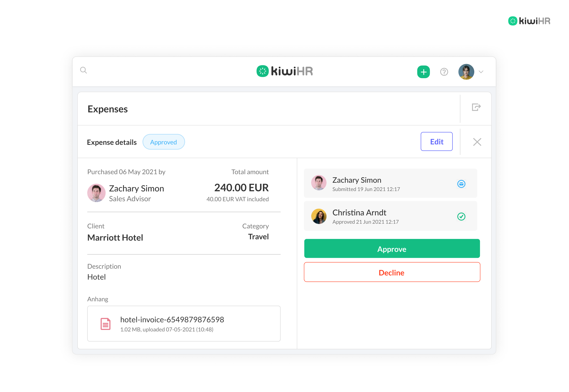
Task: Click the Decline red outlined button
Action: point(392,272)
